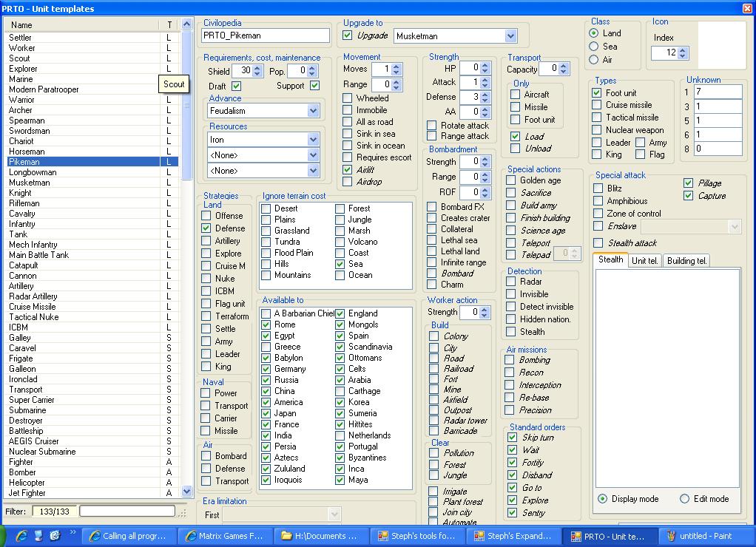Uncheck the Fortify standard order
Image resolution: width=756 pixels, height=547 pixels.
tap(513, 463)
